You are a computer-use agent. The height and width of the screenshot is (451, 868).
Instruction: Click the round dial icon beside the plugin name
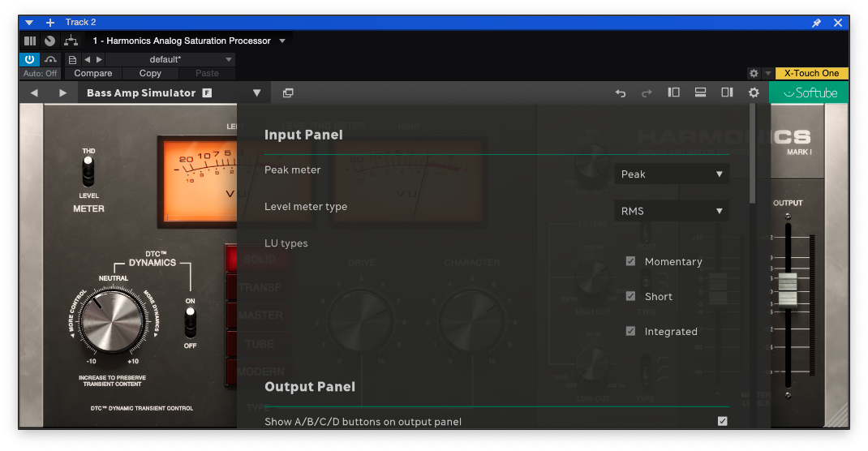tap(49, 41)
